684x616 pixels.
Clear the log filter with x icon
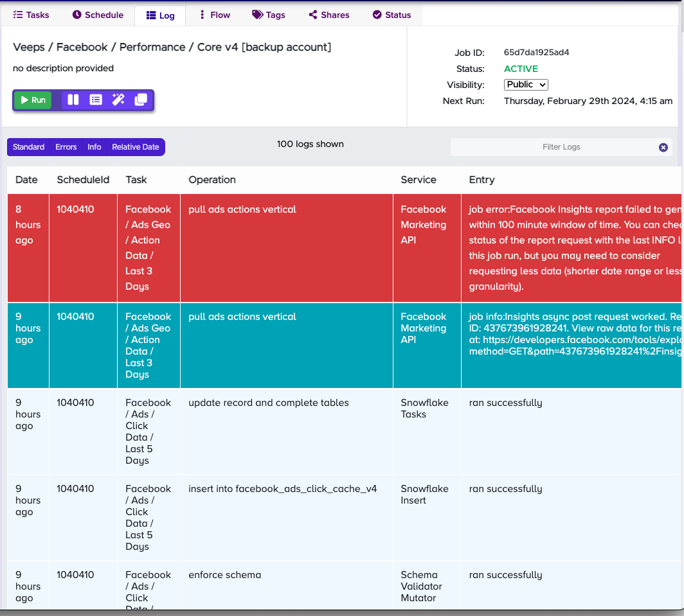click(x=663, y=147)
